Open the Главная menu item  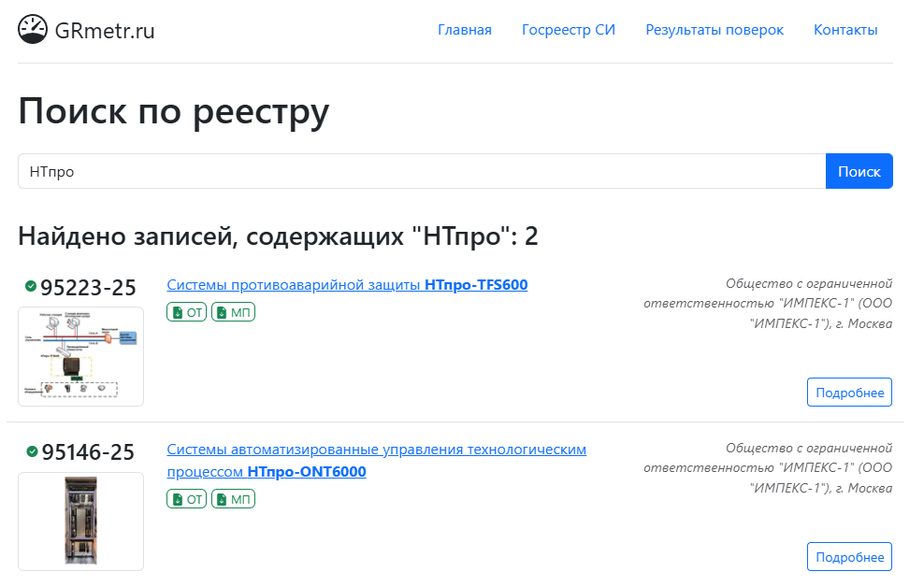click(465, 30)
